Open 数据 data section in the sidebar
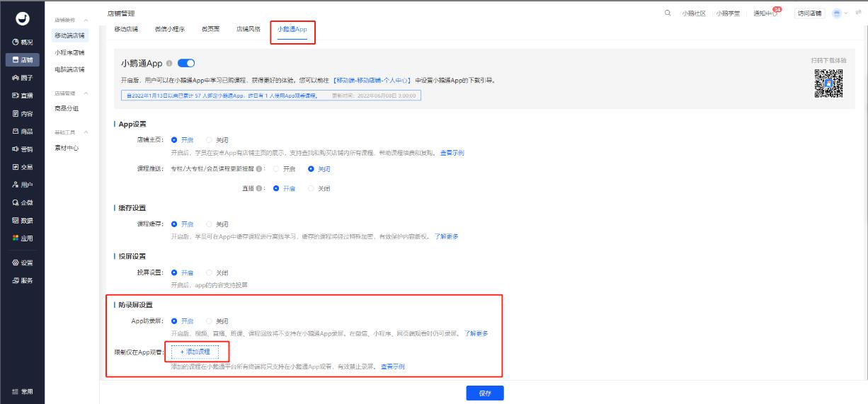Image resolution: width=868 pixels, height=404 pixels. tap(22, 220)
